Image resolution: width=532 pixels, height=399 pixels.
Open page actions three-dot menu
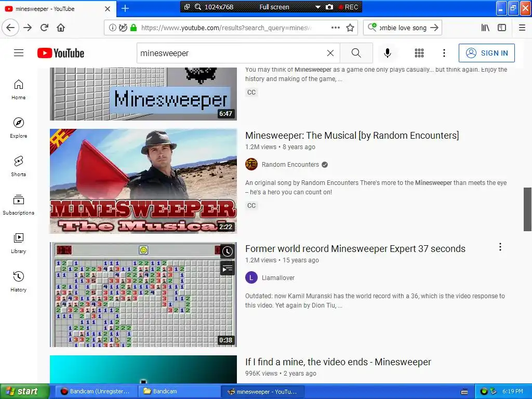click(x=336, y=28)
